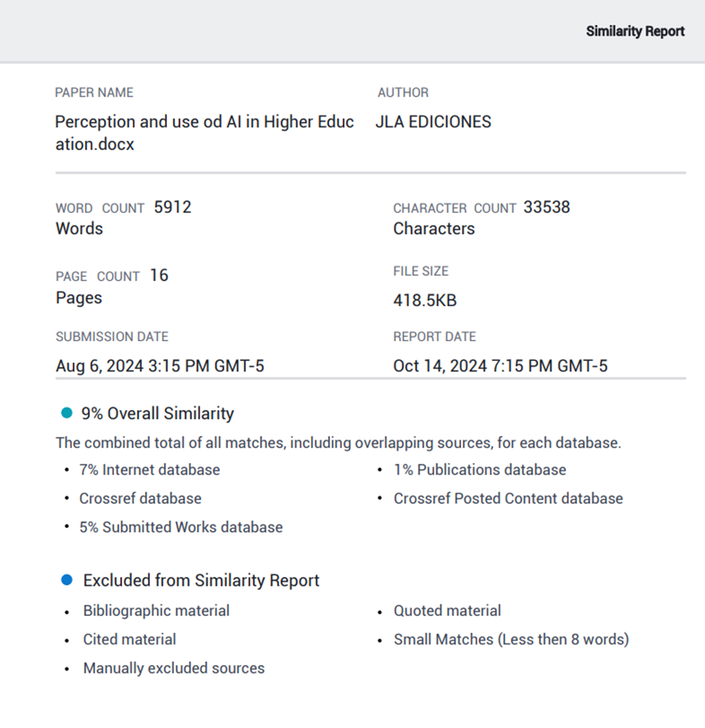Select the 5% Submitted Works database entry
This screenshot has height=728, width=705.
pos(181,527)
